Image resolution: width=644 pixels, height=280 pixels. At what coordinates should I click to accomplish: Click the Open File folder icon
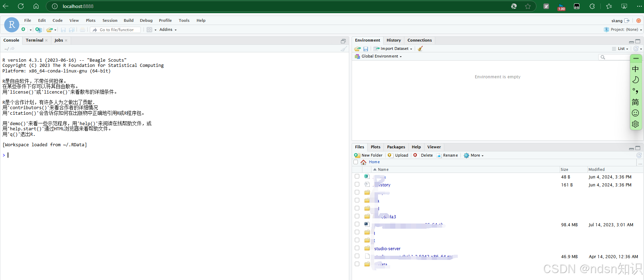tap(50, 30)
